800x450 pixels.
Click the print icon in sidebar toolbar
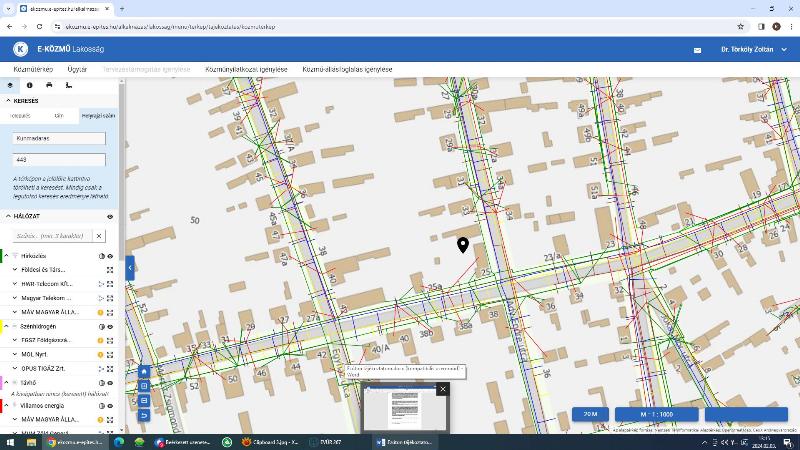49,85
